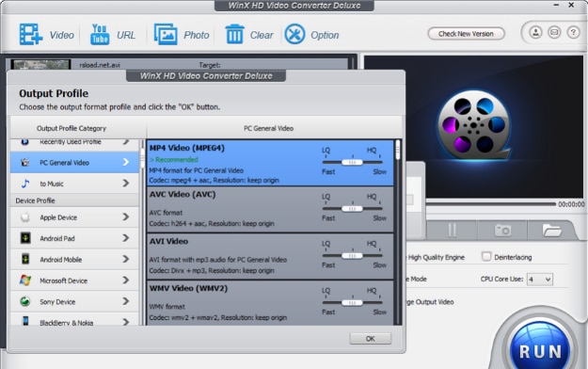The image size is (588, 369).
Task: Select the AVC Video (AVC) profile
Action: pyautogui.click(x=270, y=210)
